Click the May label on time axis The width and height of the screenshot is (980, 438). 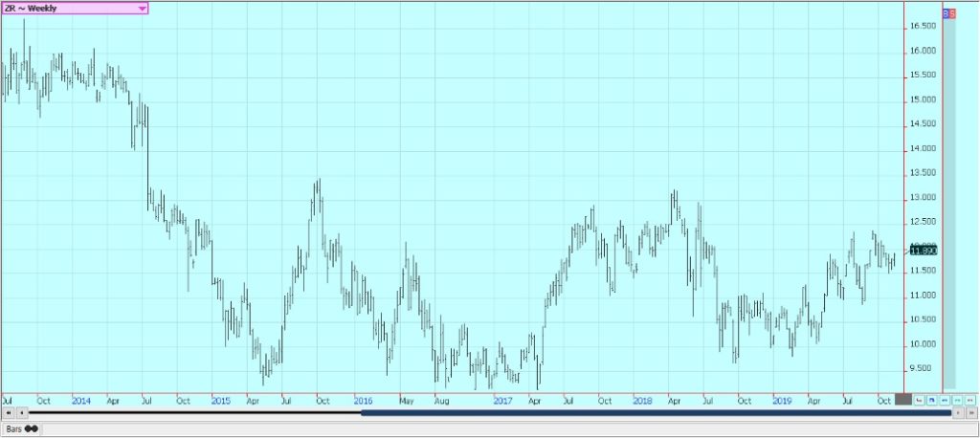(x=407, y=401)
